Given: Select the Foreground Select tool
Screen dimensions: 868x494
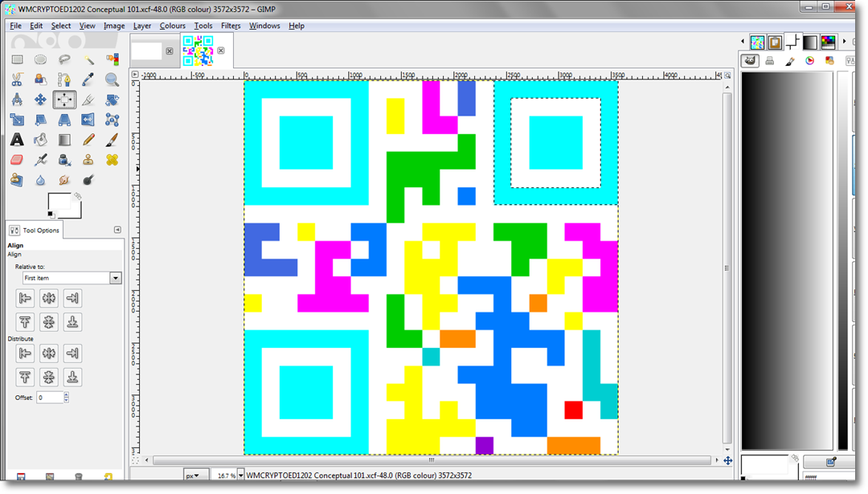Looking at the screenshot, I should point(40,80).
